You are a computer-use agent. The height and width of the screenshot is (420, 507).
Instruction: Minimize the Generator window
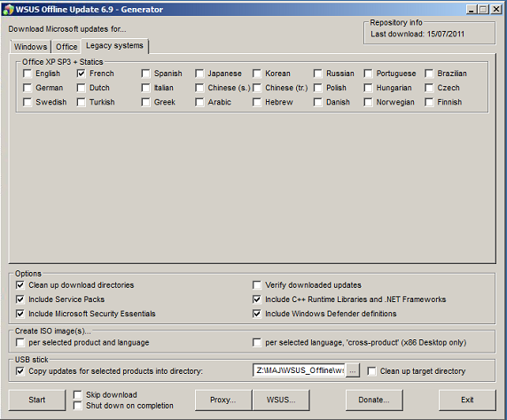tap(472, 10)
